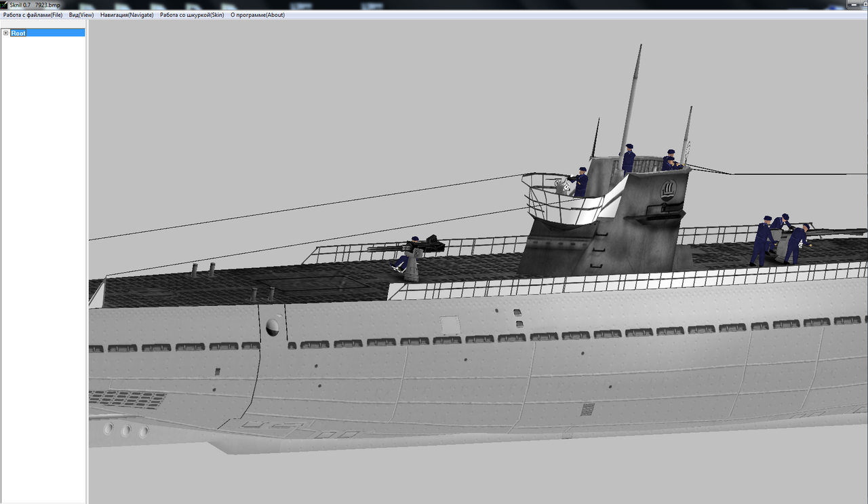868x504 pixels.
Task: Select the highlighted Root tree item
Action: tap(18, 33)
